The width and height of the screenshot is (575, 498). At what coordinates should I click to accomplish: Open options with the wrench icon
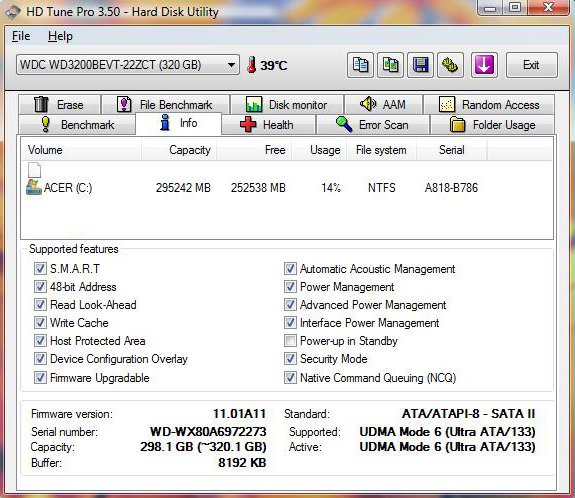(450, 65)
